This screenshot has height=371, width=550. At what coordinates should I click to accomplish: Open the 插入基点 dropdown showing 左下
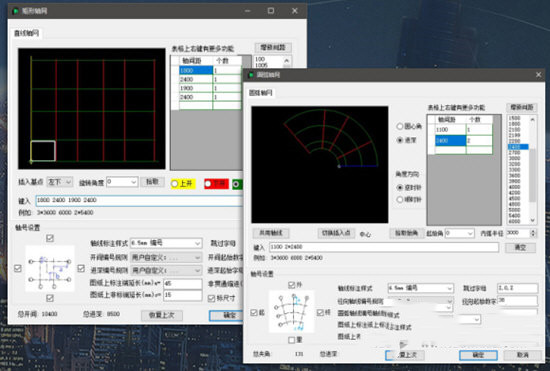[60, 182]
